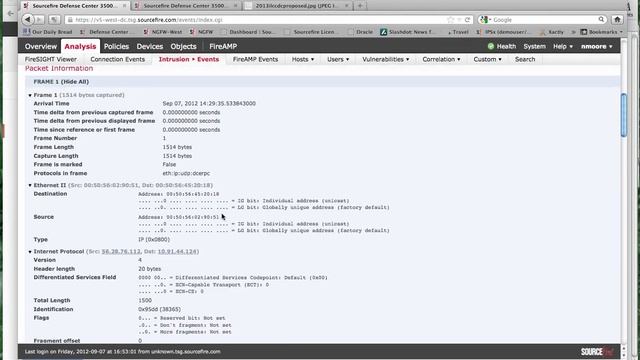Open the Slashdot News bookmark

click(x=407, y=32)
